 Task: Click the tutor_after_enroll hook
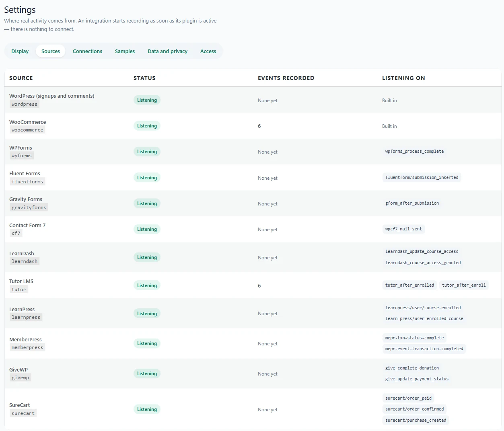point(464,285)
